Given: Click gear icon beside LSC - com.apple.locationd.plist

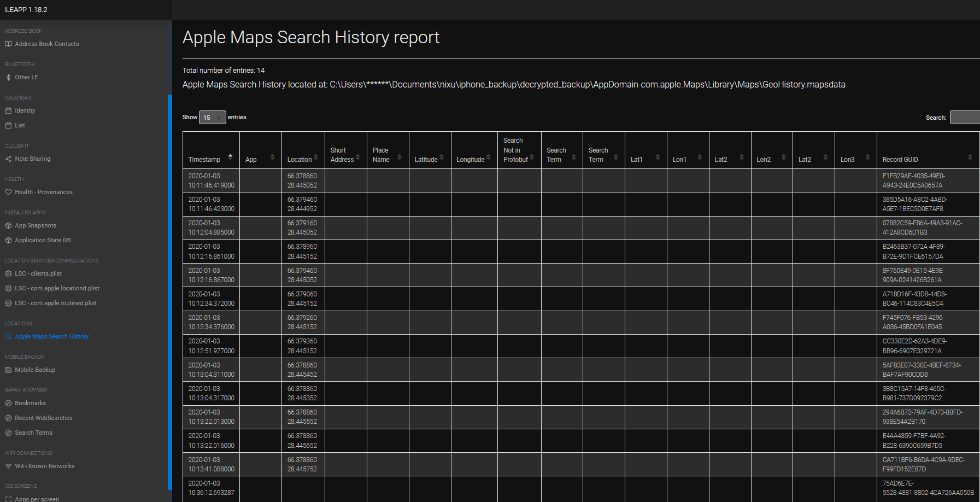Looking at the screenshot, I should (8, 288).
